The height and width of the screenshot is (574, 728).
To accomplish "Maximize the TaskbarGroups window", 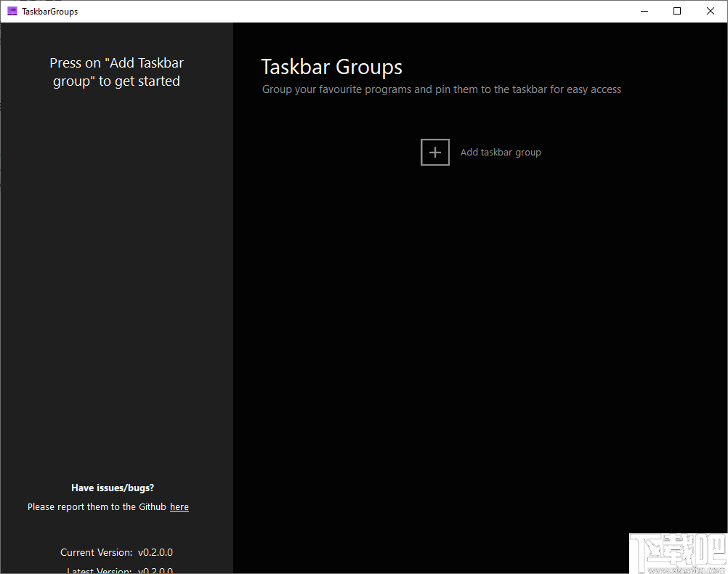I will pos(676,11).
